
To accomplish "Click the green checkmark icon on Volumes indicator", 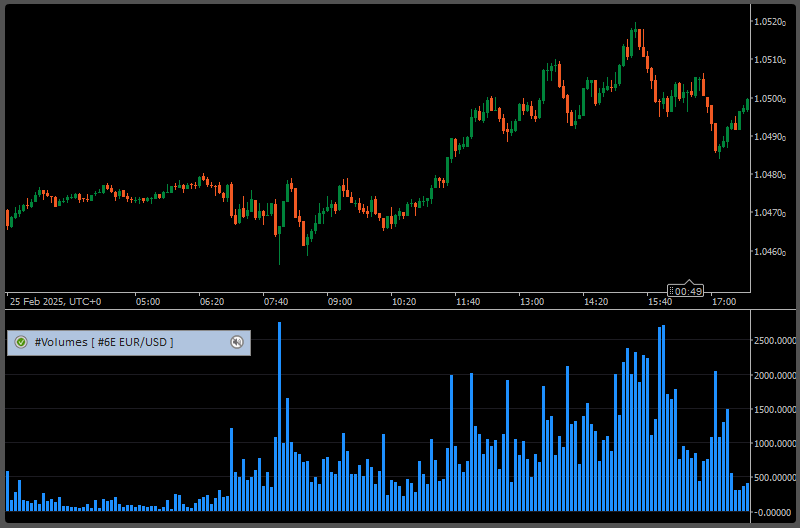I will [21, 343].
